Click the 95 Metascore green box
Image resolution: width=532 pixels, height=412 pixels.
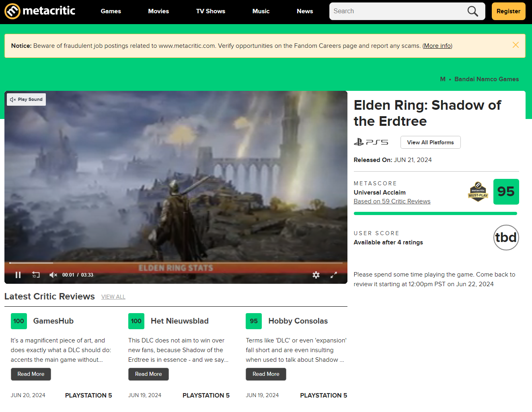(x=506, y=192)
